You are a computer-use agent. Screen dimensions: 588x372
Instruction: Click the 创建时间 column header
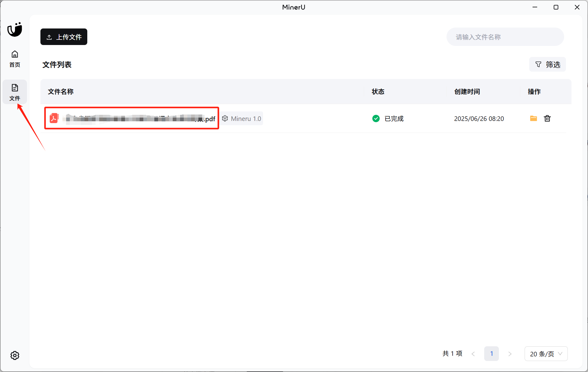467,92
